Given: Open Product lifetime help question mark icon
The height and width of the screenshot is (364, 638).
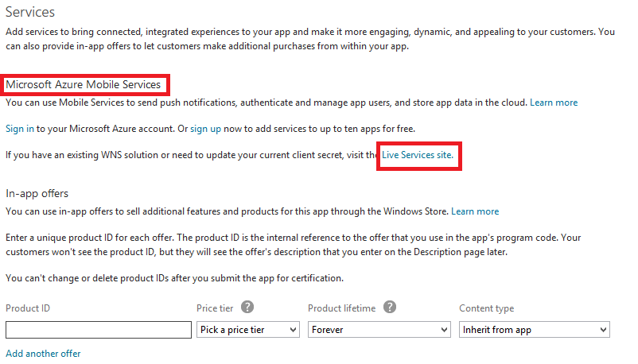Looking at the screenshot, I should (x=389, y=307).
